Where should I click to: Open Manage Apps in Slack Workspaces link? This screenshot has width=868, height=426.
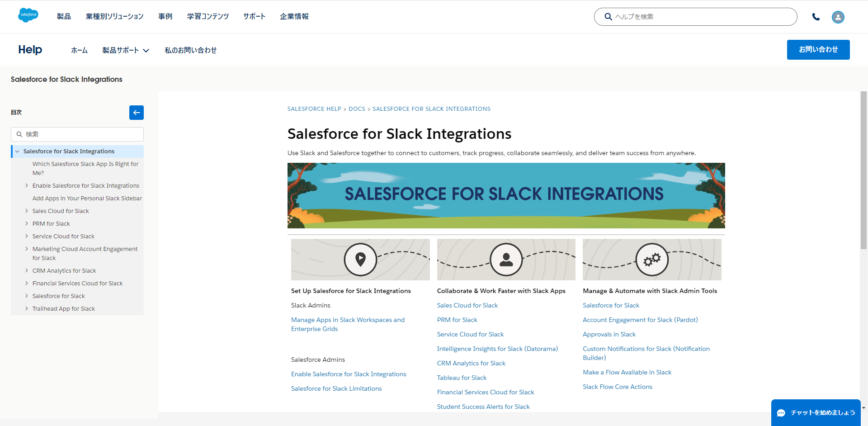348,324
